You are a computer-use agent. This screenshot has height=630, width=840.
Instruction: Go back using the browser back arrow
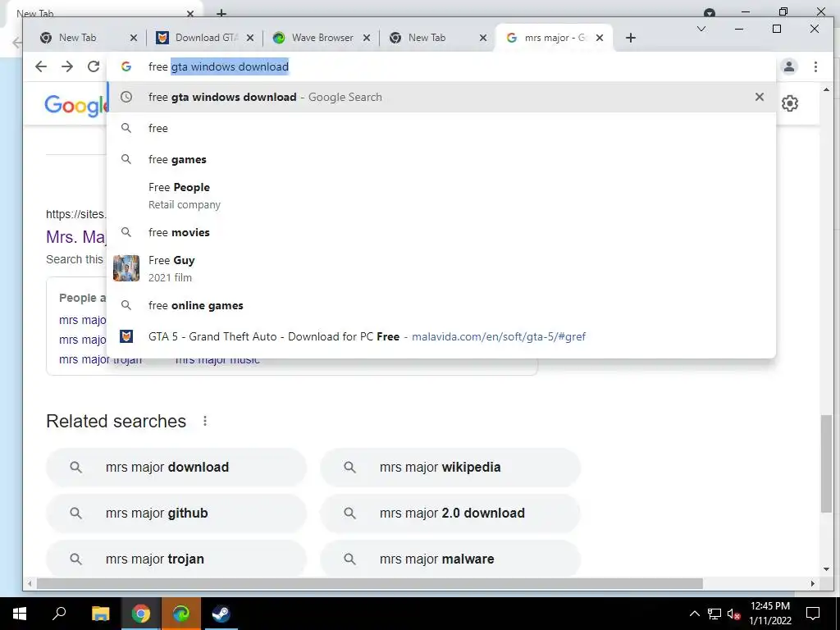click(41, 66)
